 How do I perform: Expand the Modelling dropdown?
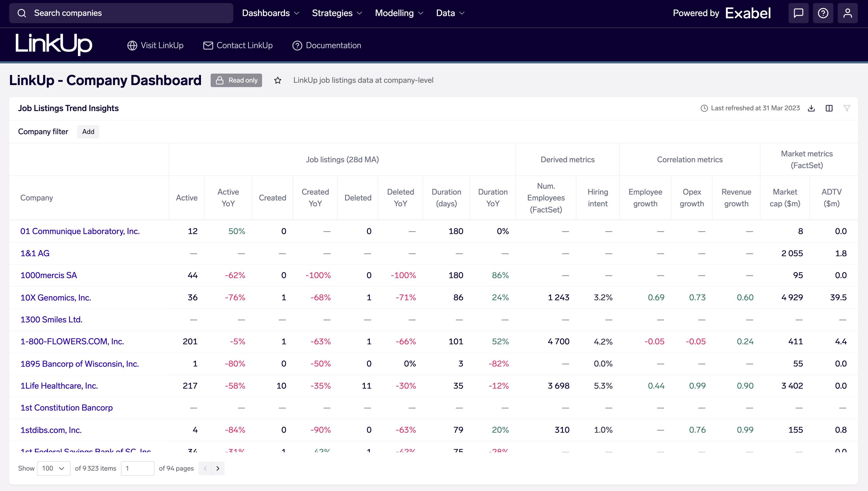coord(399,13)
